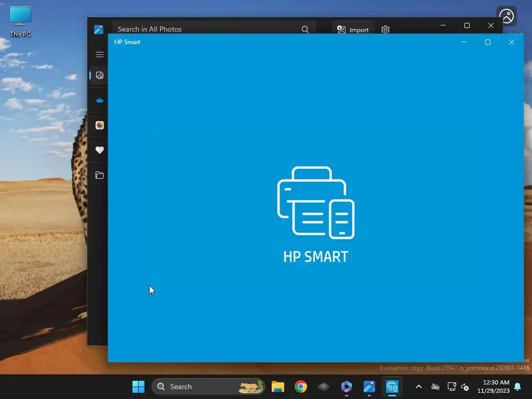Click OneDrive cloud tray icon
The width and height of the screenshot is (532, 399).
pyautogui.click(x=435, y=387)
